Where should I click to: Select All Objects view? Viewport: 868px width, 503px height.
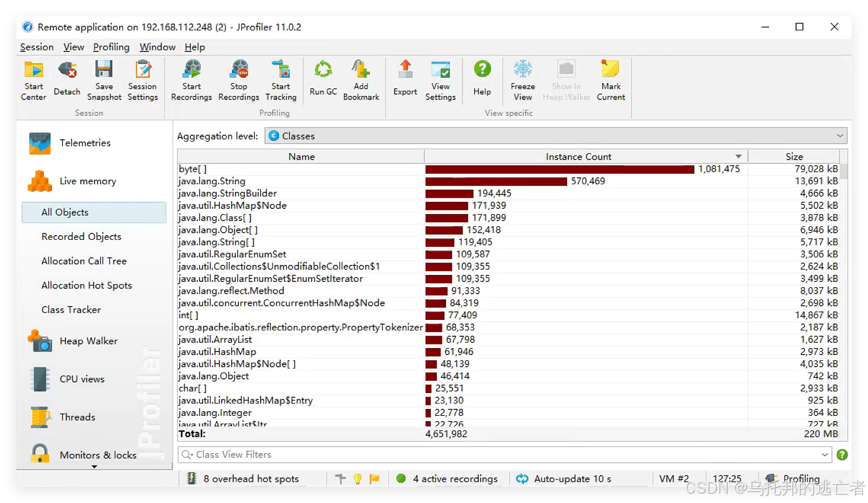click(x=94, y=212)
